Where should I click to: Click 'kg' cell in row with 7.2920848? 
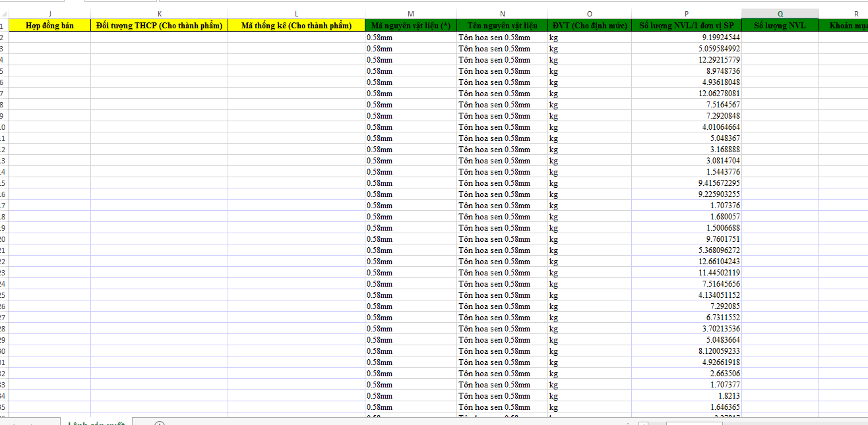(x=590, y=116)
